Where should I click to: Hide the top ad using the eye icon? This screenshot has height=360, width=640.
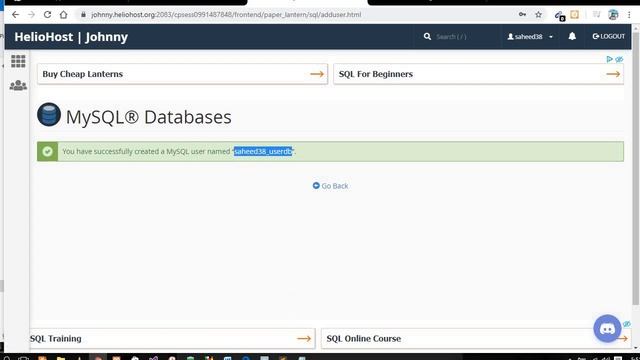tap(619, 59)
